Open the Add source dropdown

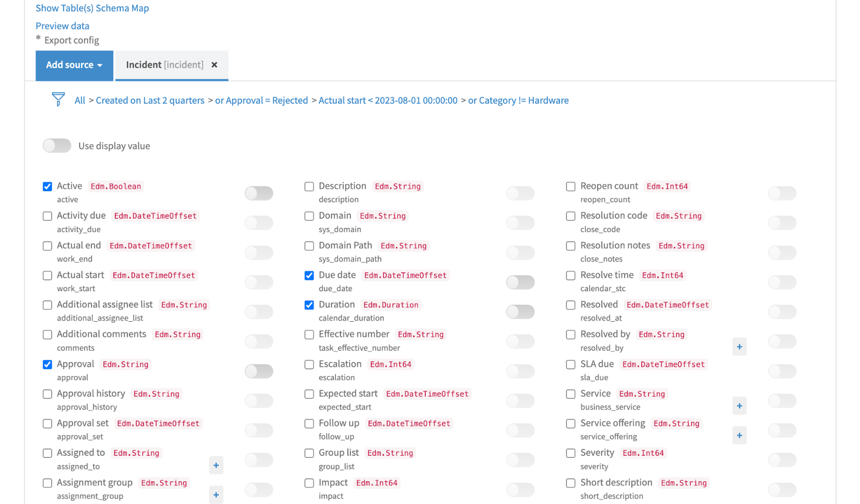click(74, 65)
